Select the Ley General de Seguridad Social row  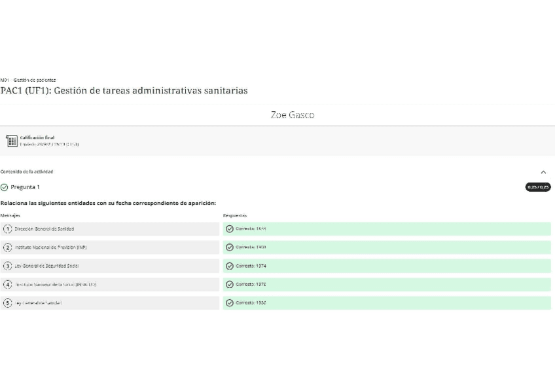coord(110,266)
